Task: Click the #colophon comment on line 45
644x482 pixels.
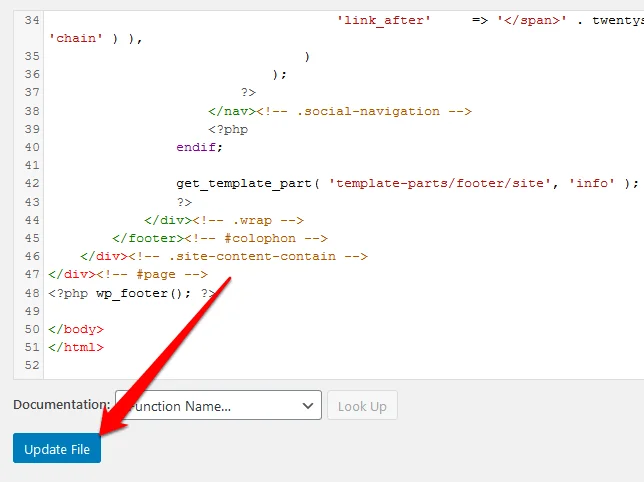Action: (x=256, y=238)
